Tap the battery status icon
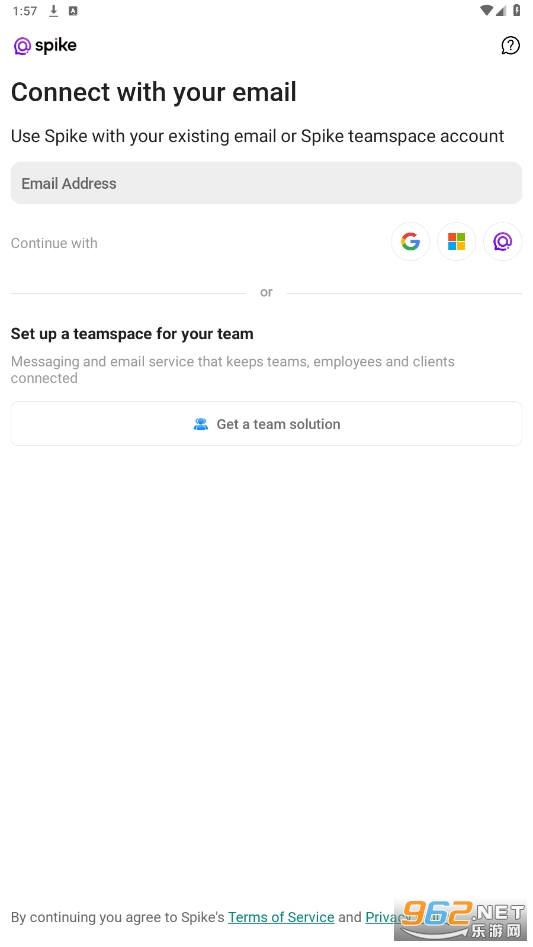Screen dimensions: 533x947 517,10
